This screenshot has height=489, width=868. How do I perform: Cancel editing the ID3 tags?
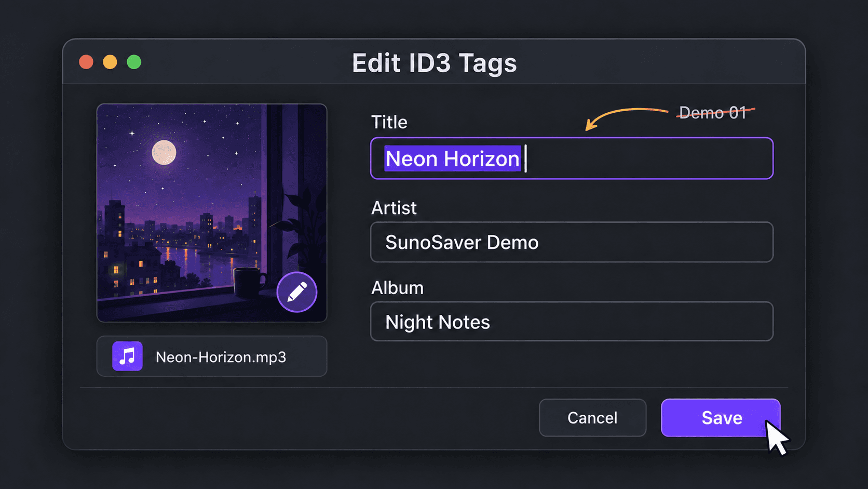click(592, 418)
